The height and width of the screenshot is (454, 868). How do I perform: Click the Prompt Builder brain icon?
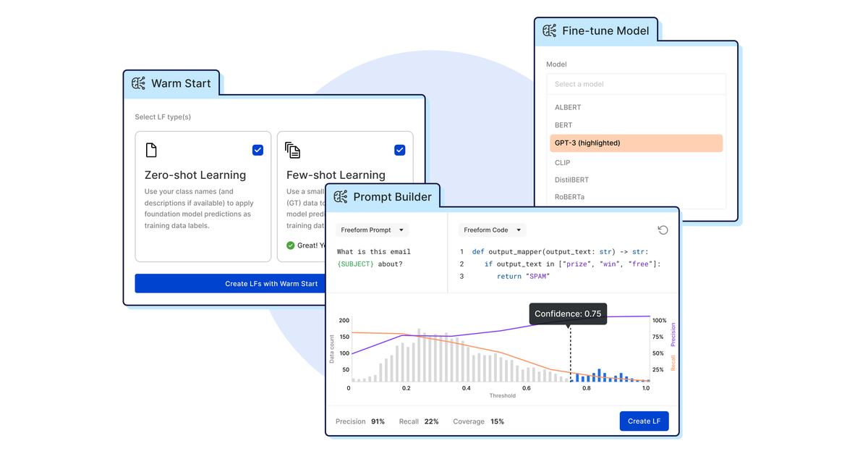pos(340,197)
